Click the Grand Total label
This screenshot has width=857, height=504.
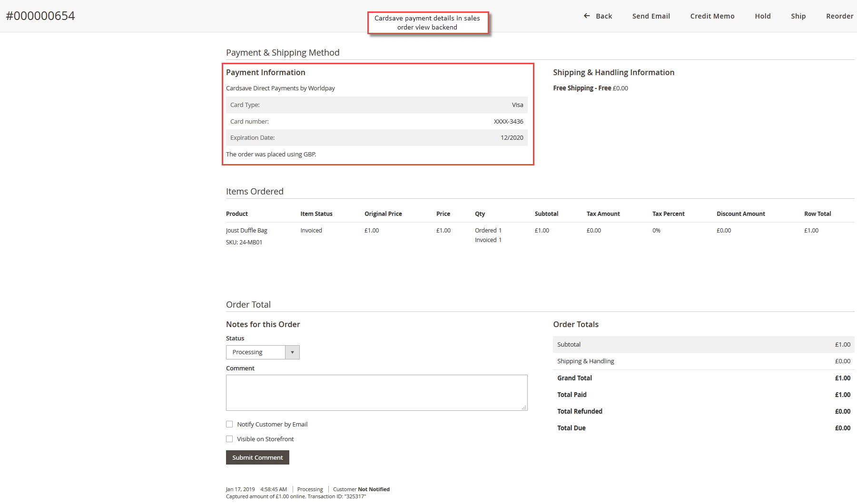tap(574, 378)
